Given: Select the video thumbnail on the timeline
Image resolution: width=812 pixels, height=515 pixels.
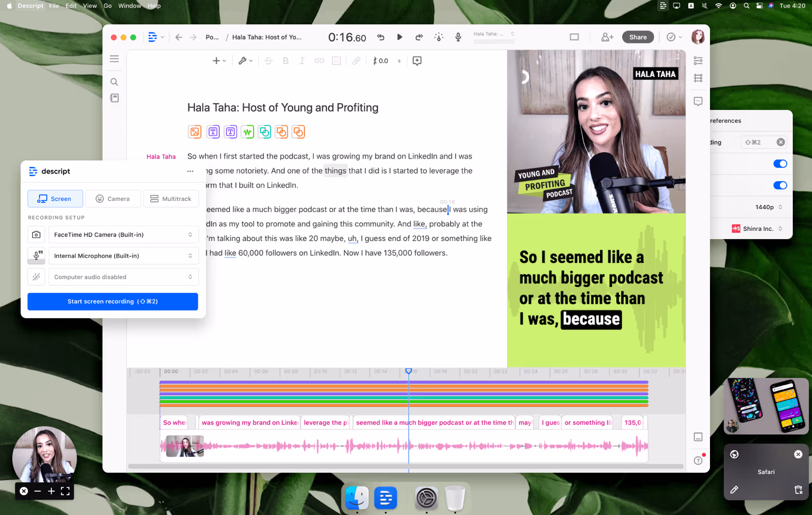Looking at the screenshot, I should (x=185, y=446).
